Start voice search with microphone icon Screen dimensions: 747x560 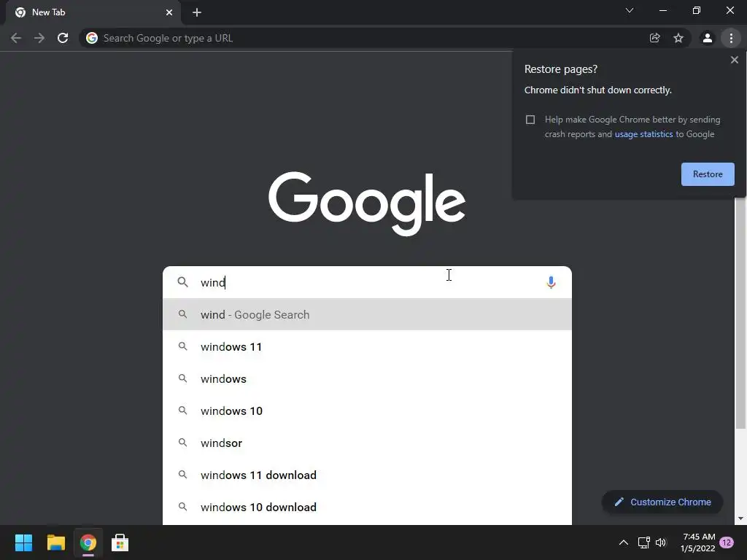(551, 282)
